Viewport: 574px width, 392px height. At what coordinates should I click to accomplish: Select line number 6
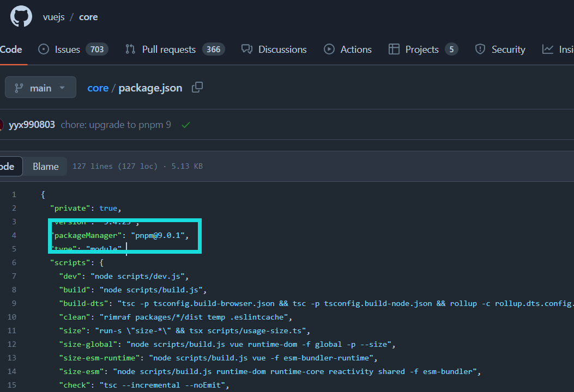click(x=14, y=262)
